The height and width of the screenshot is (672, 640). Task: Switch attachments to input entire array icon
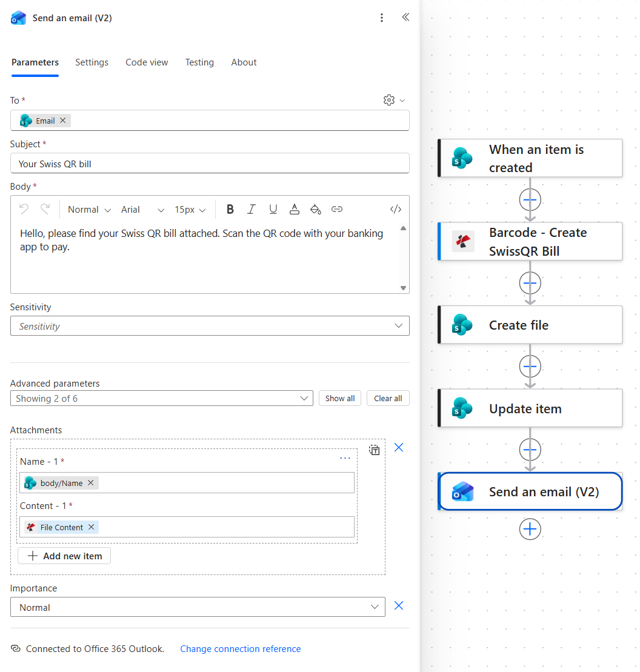374,450
